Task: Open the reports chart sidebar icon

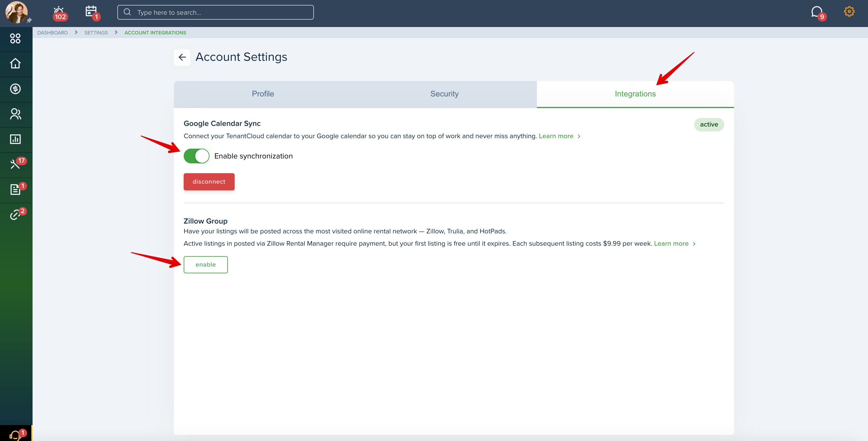Action: [x=15, y=139]
